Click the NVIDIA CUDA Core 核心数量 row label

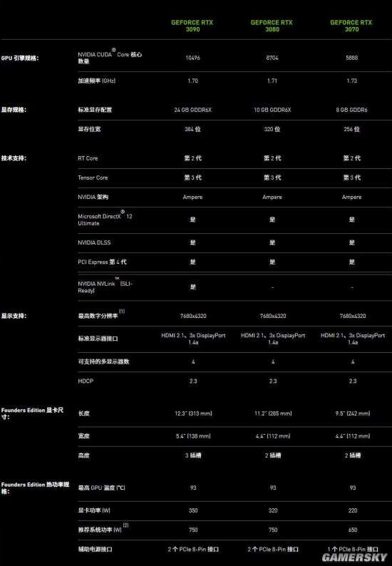click(x=110, y=57)
